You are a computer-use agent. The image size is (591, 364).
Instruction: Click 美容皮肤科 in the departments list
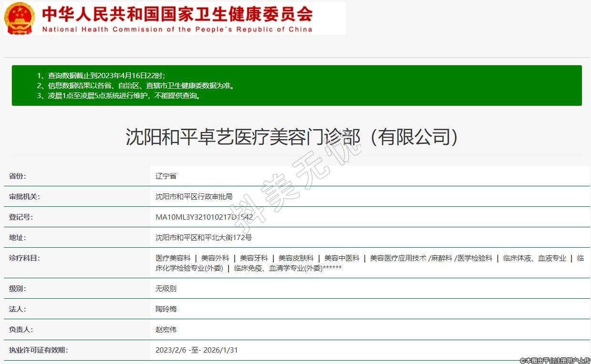click(x=296, y=258)
